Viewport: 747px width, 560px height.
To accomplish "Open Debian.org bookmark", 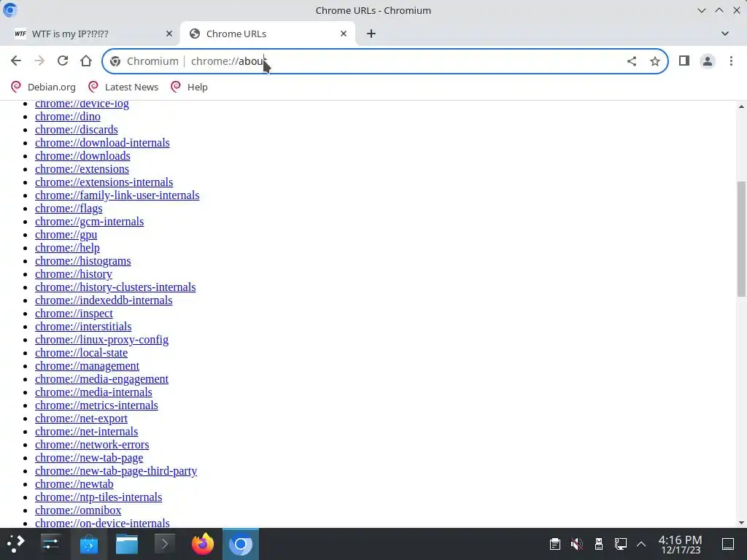I will tap(43, 87).
